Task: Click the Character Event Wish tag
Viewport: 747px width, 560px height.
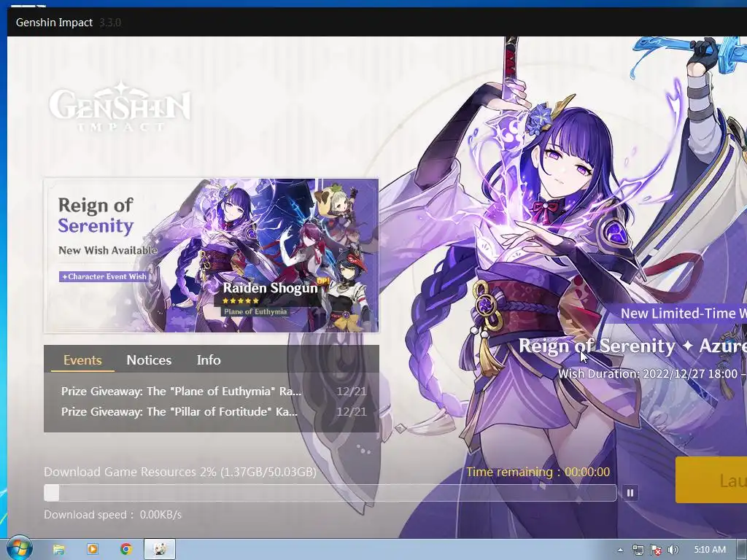Action: (x=104, y=276)
